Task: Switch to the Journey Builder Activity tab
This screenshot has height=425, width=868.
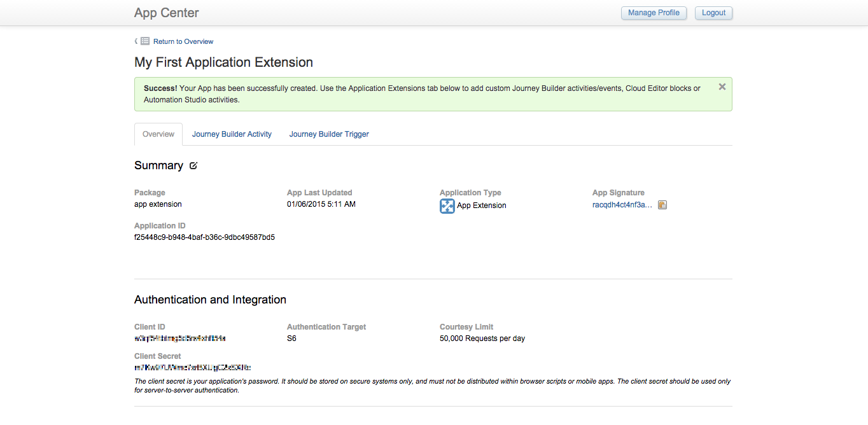Action: click(x=232, y=134)
